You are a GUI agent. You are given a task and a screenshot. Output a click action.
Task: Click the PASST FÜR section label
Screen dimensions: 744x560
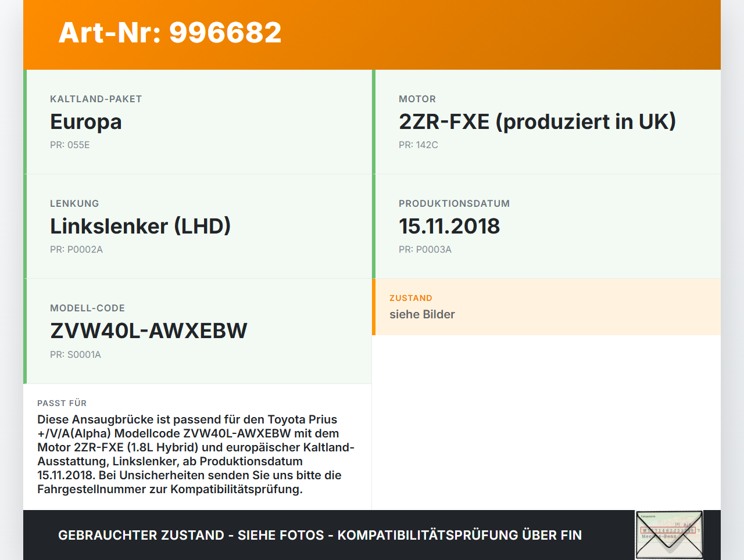point(62,403)
